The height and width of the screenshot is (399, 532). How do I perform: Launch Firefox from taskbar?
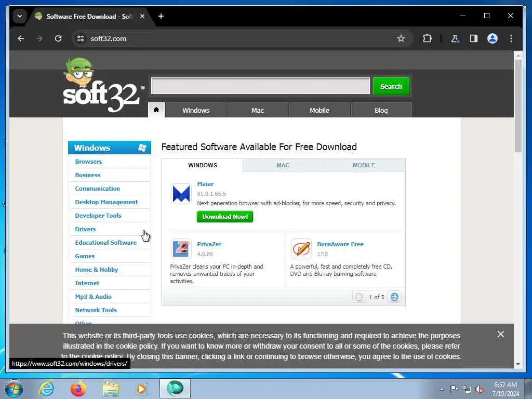coord(78,389)
